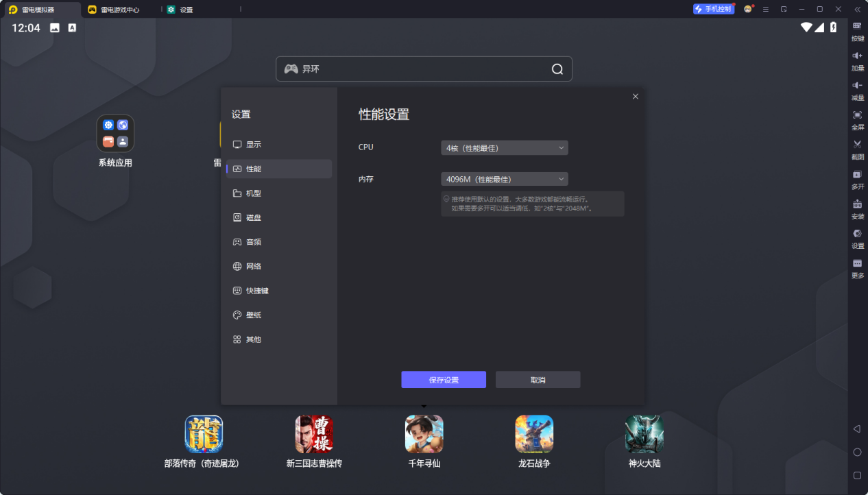Screen dimensions: 868x495
Task: Select 性能 performance settings section
Action: point(279,169)
